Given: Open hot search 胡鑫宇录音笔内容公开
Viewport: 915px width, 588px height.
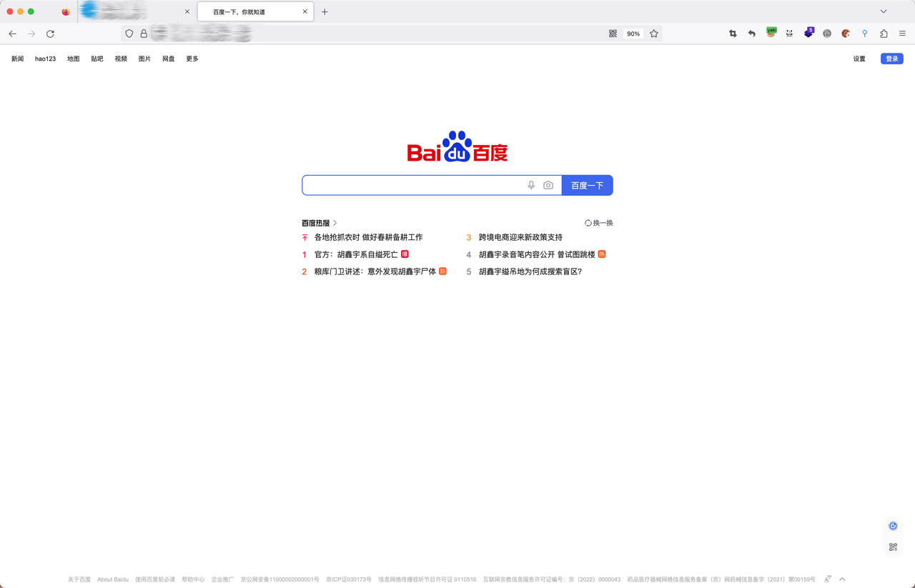Looking at the screenshot, I should point(537,254).
